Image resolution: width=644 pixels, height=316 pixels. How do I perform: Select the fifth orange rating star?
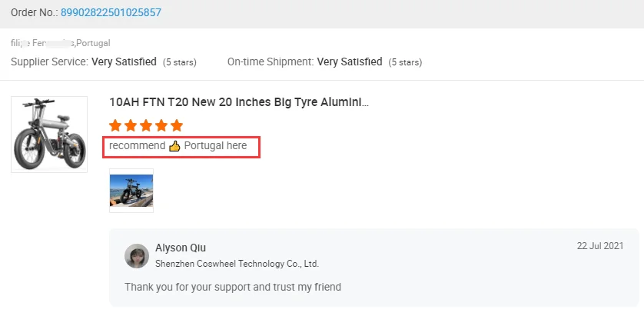pos(177,125)
